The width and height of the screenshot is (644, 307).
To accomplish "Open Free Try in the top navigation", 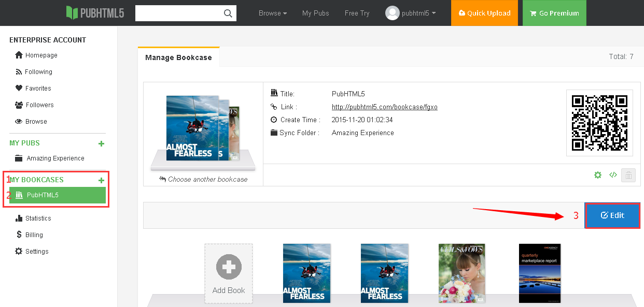I will tap(357, 13).
